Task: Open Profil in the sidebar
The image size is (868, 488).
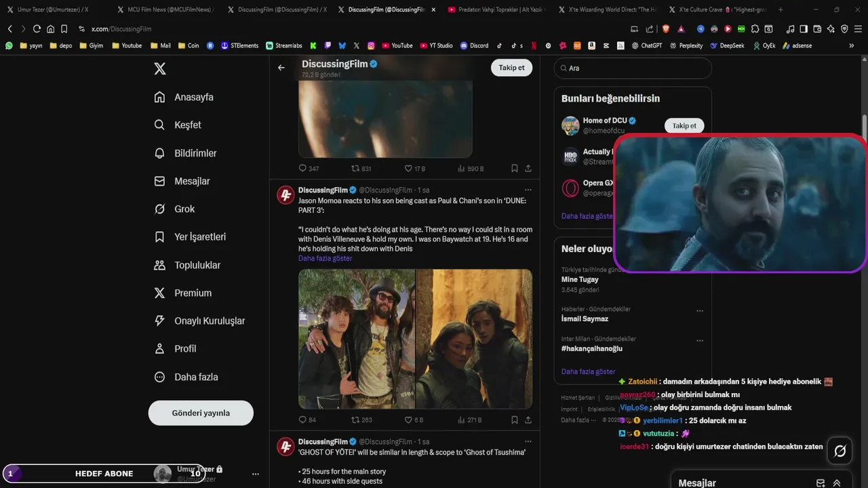Action: 175,348
